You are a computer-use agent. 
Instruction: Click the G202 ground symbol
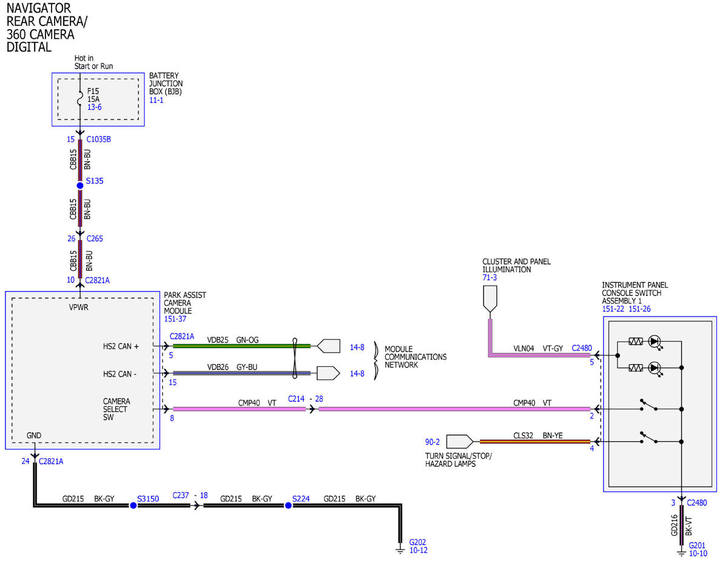click(x=400, y=550)
